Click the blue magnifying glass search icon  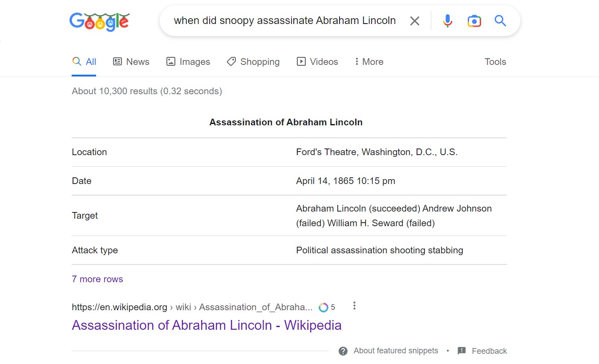[x=500, y=20]
